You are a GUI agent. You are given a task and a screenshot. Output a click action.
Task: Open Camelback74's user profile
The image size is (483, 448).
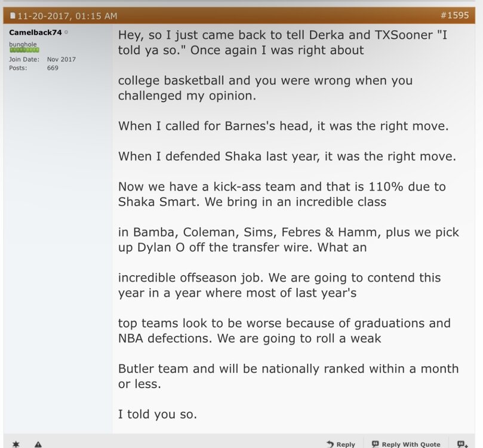pyautogui.click(x=35, y=32)
